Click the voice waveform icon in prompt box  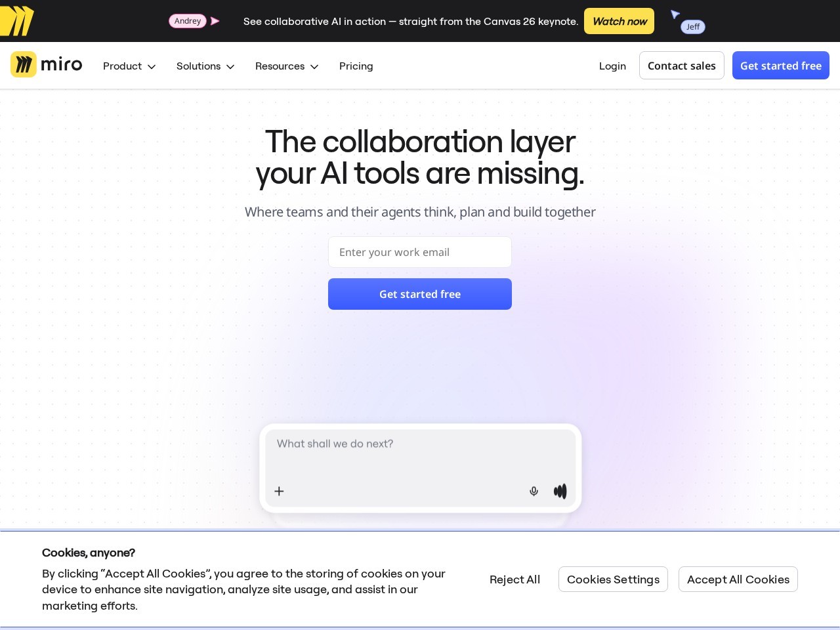click(560, 491)
